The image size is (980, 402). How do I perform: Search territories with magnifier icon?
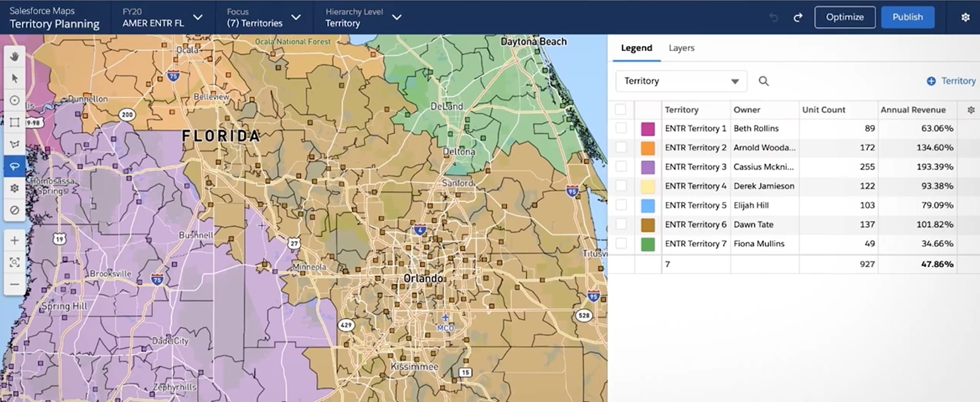763,81
